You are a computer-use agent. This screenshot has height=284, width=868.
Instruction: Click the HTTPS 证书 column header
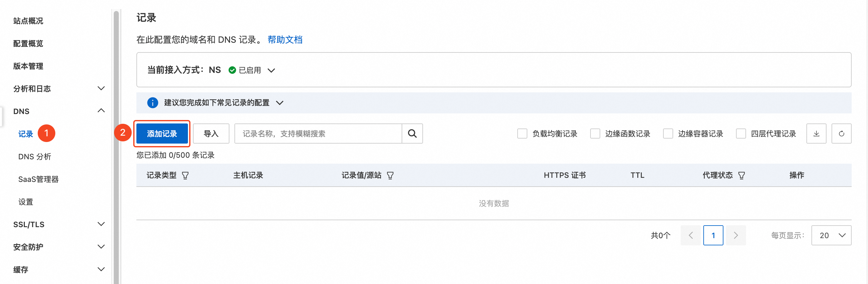[x=565, y=175]
